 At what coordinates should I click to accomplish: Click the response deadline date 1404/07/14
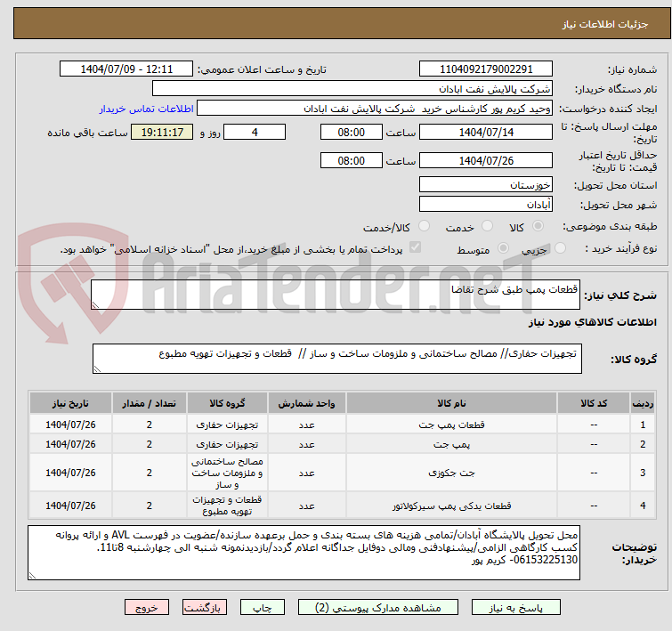(486, 132)
